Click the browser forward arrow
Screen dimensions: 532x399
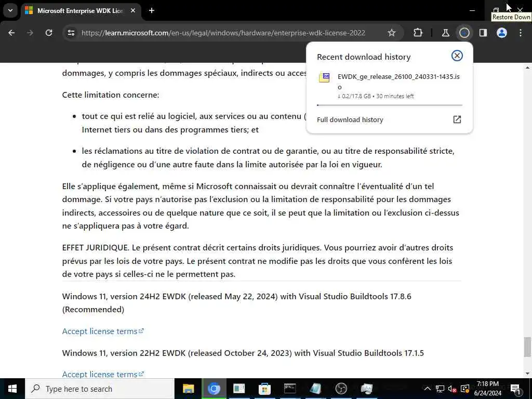pos(30,33)
